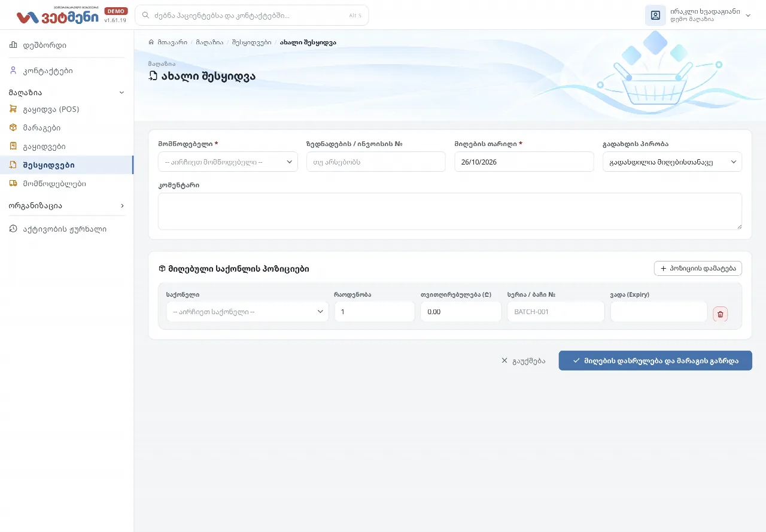Follow the შესყიდვები breadcrumb link
The image size is (766, 532).
coord(251,42)
